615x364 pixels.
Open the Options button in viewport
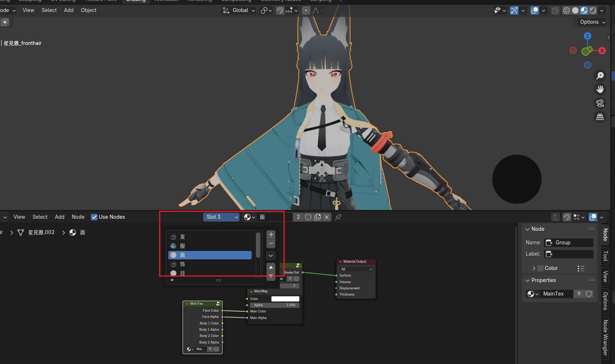pos(592,22)
